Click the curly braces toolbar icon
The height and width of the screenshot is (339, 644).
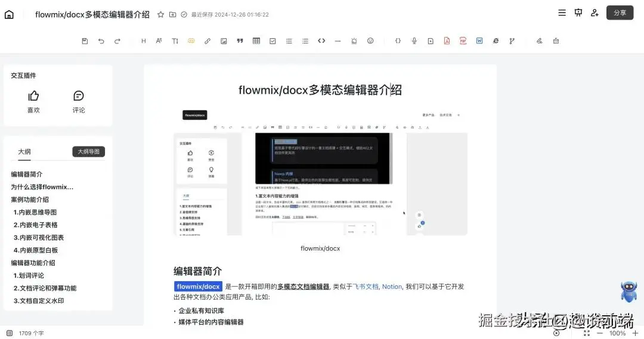pyautogui.click(x=398, y=41)
